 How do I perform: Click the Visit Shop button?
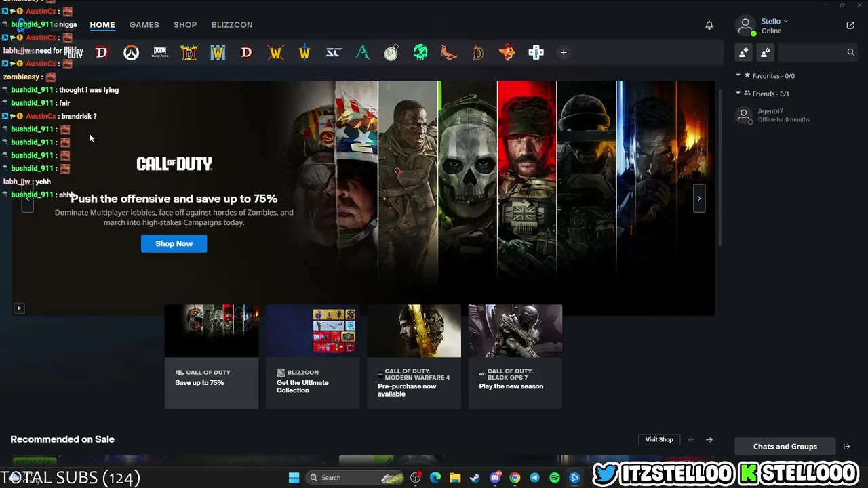click(659, 440)
